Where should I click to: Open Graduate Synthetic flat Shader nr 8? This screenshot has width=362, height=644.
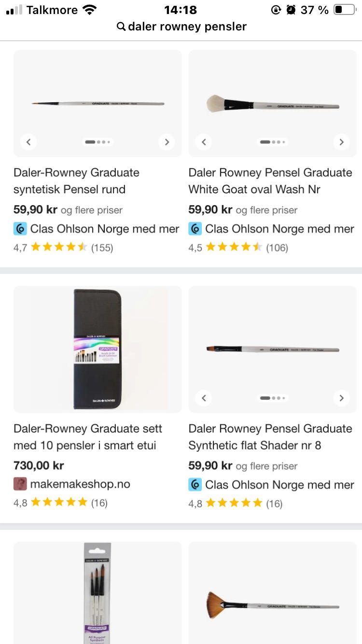coord(270,436)
